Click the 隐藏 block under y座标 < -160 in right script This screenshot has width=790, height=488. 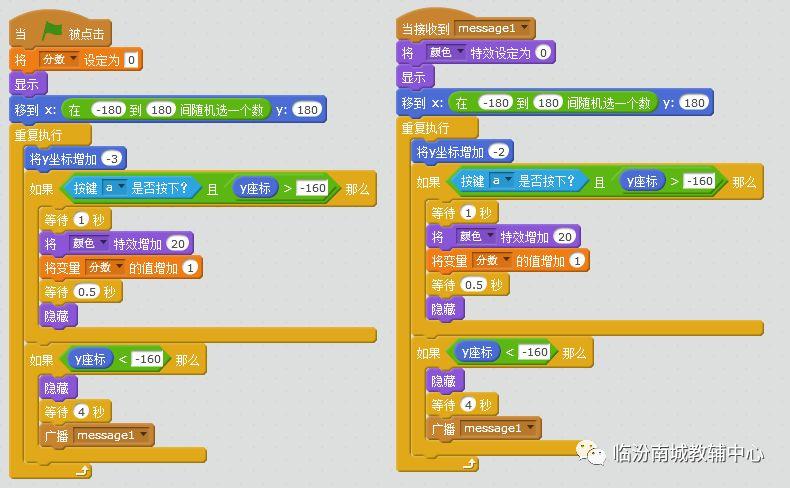pyautogui.click(x=444, y=381)
